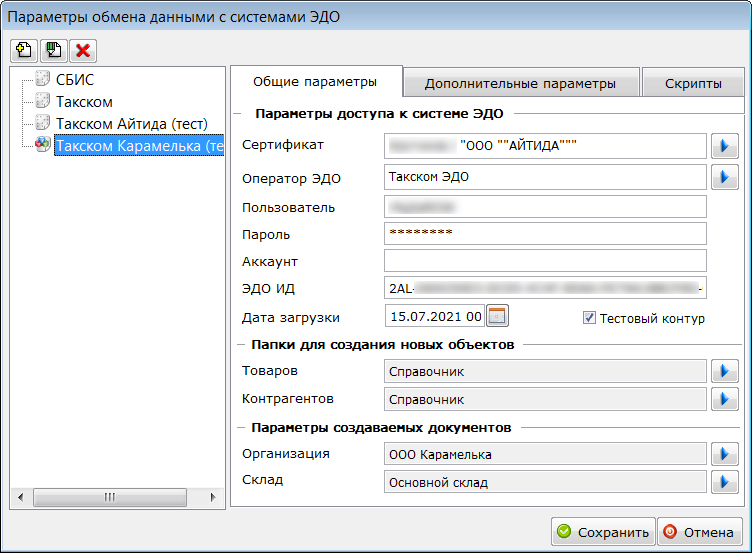Click the icon beside Такском Айтида (тест)

pyautogui.click(x=43, y=123)
